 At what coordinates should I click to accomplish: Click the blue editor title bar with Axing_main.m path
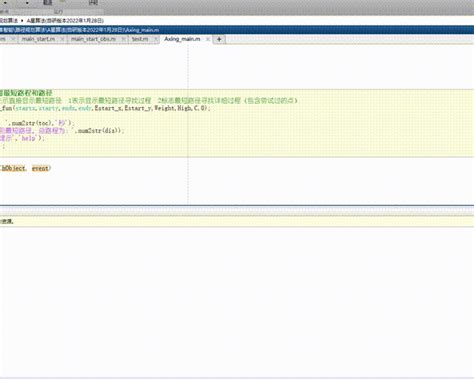(237, 30)
